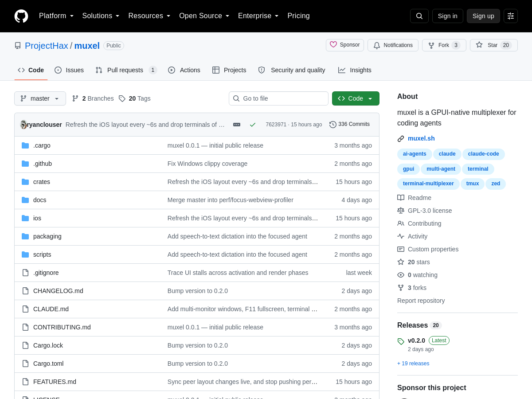
Task: Show + 19 releases link
Action: tap(413, 364)
